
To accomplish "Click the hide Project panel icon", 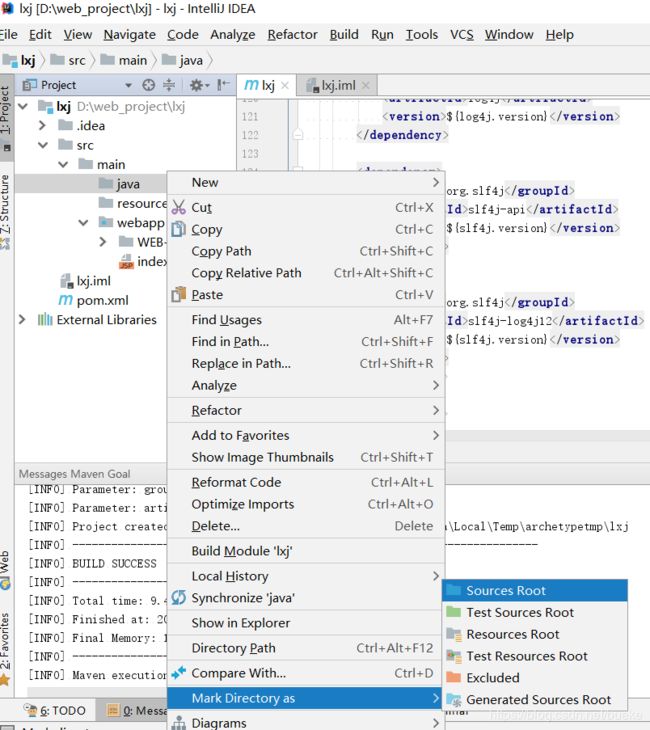I will point(223,85).
